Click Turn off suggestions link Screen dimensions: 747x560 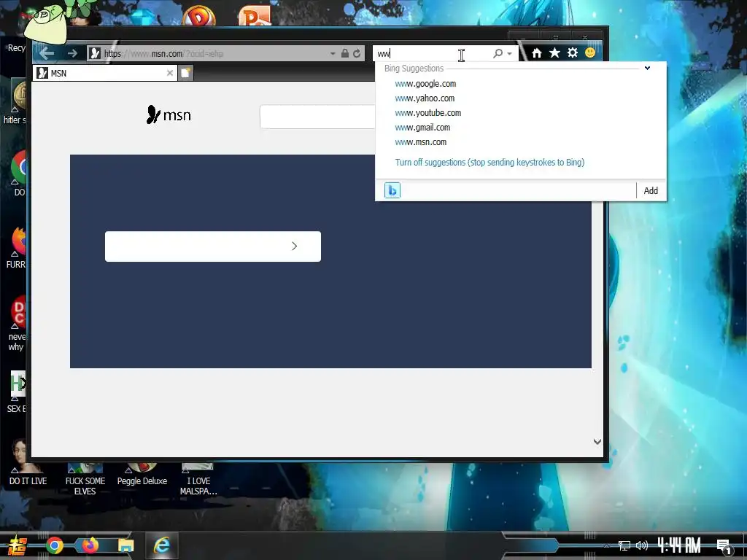pyautogui.click(x=489, y=163)
